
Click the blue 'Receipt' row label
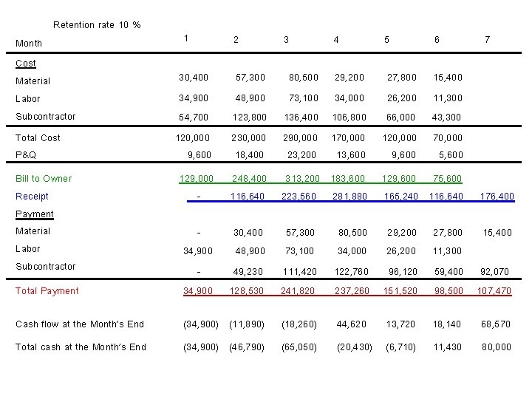(x=32, y=196)
